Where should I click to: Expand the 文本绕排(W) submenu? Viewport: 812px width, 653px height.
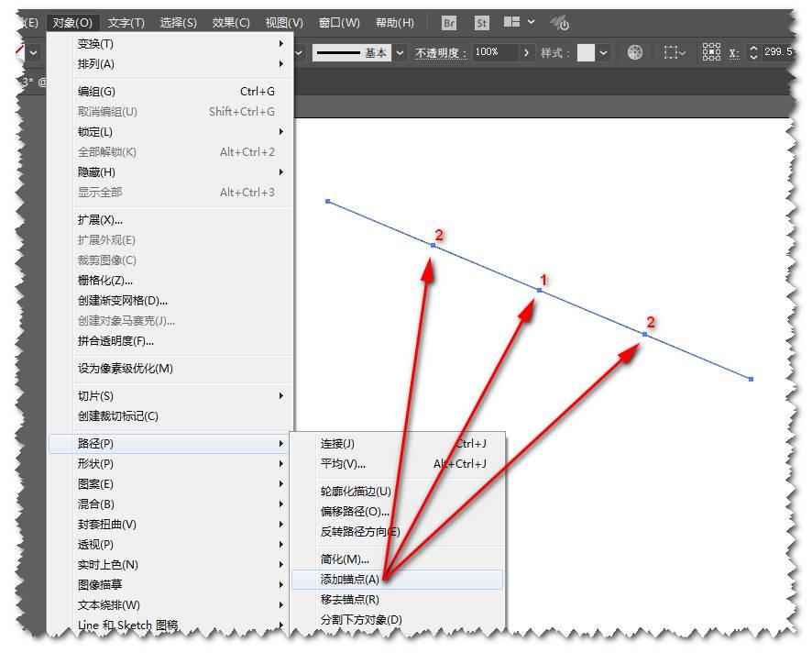[170, 605]
